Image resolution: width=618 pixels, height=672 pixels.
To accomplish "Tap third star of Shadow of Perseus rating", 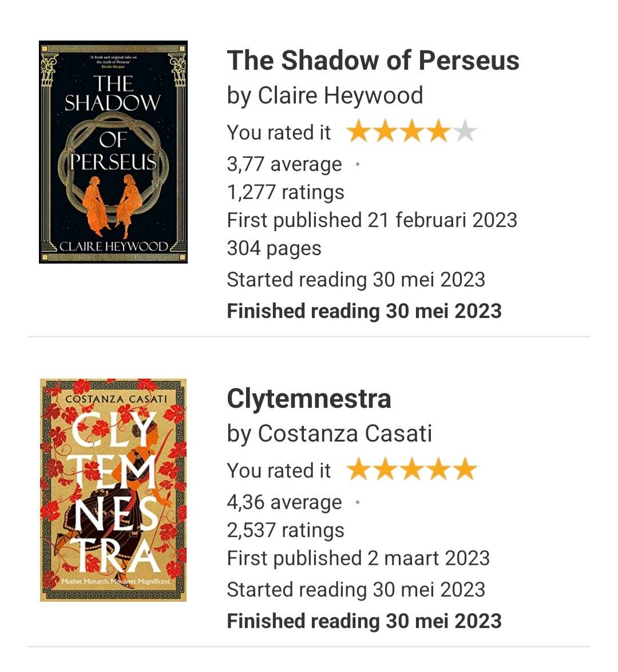I will pyautogui.click(x=412, y=132).
